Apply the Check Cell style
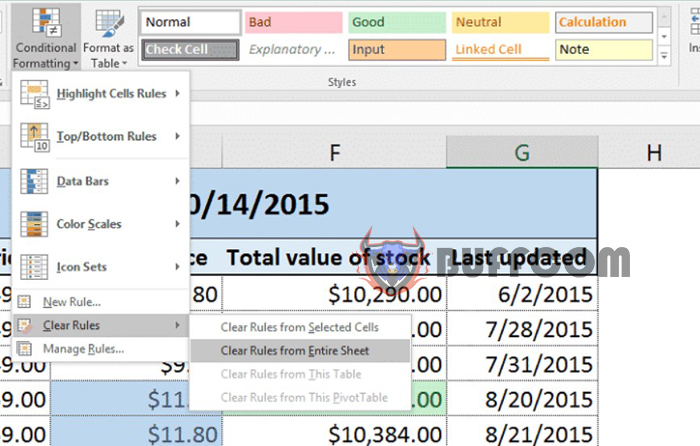 [191, 50]
